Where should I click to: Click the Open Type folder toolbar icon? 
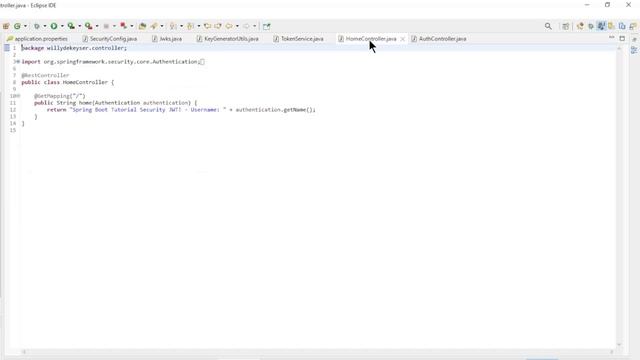coord(142,26)
